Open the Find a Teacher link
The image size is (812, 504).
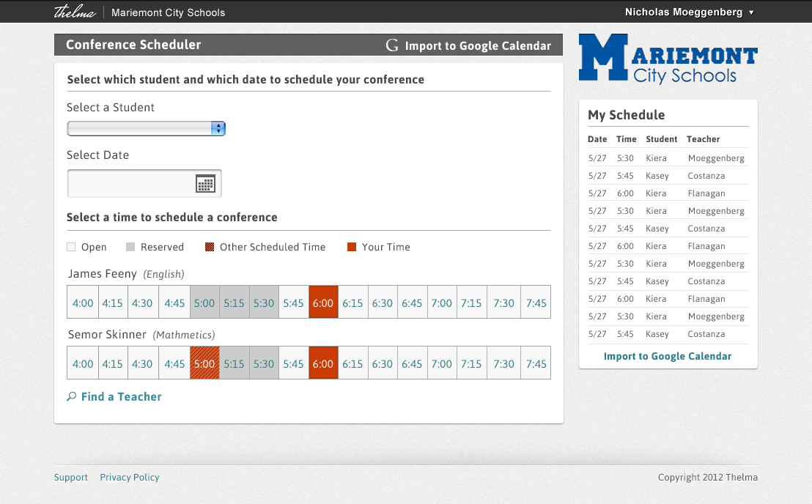pyautogui.click(x=121, y=396)
